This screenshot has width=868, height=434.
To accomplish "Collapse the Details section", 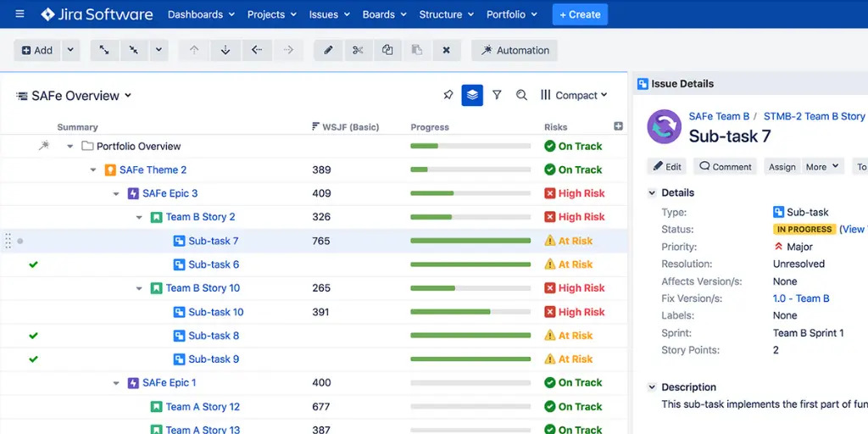I will click(x=652, y=192).
